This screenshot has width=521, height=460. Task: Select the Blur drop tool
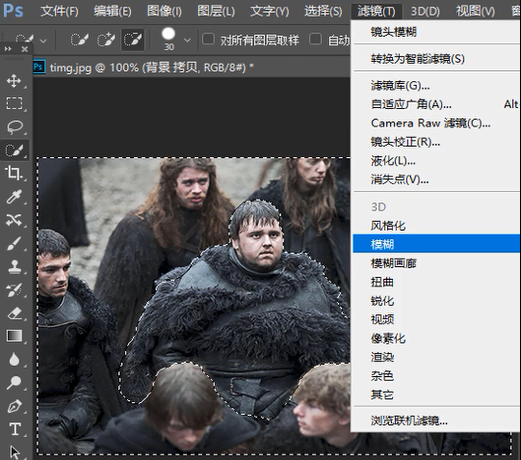(x=14, y=359)
